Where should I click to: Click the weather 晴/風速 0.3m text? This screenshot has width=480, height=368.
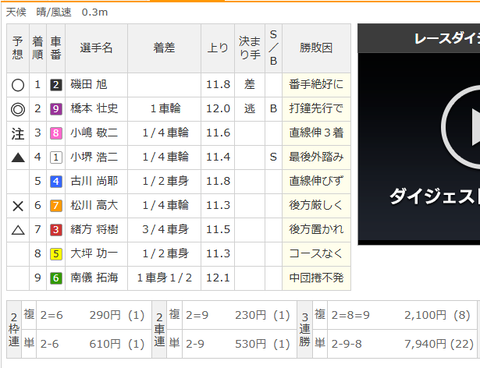pos(72,12)
